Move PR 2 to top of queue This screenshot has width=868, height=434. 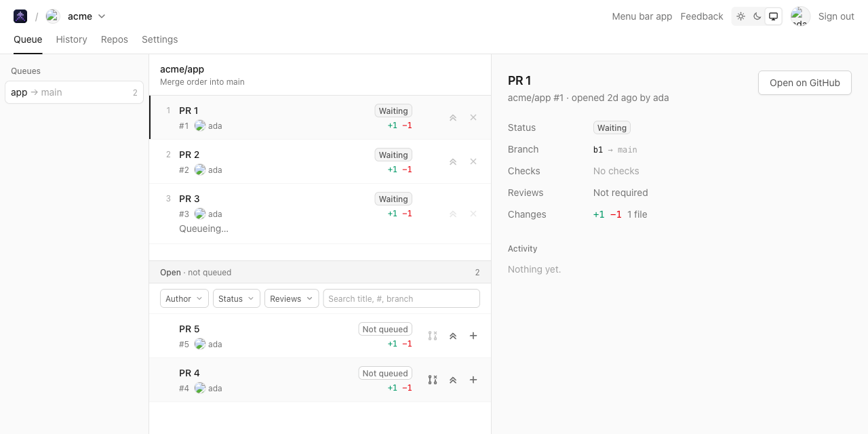[453, 161]
